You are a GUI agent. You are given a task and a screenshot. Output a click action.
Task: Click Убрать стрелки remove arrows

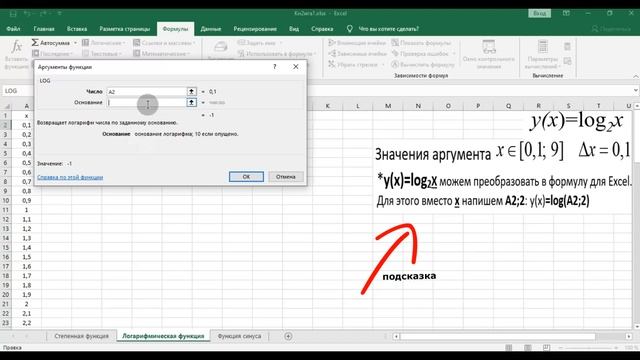(x=356, y=64)
